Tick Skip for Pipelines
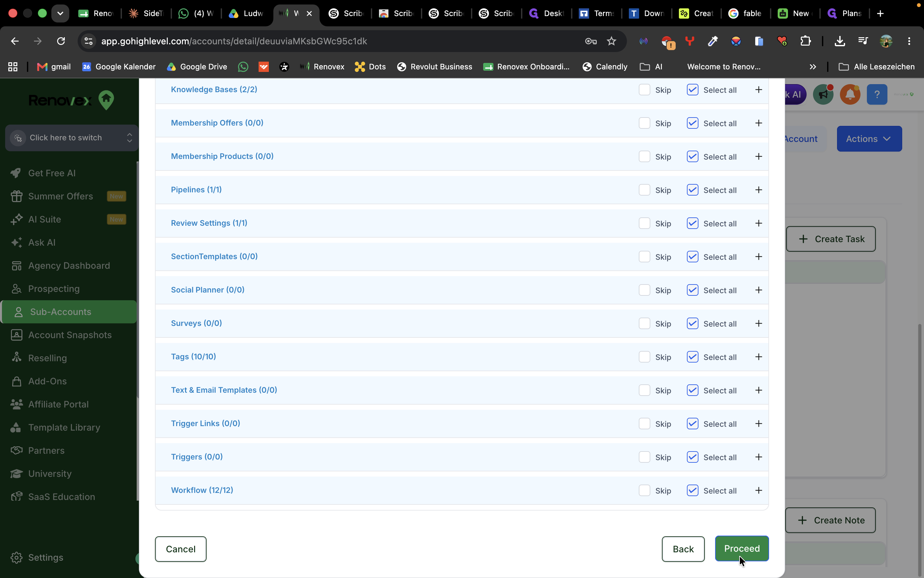This screenshot has height=578, width=924. (644, 190)
